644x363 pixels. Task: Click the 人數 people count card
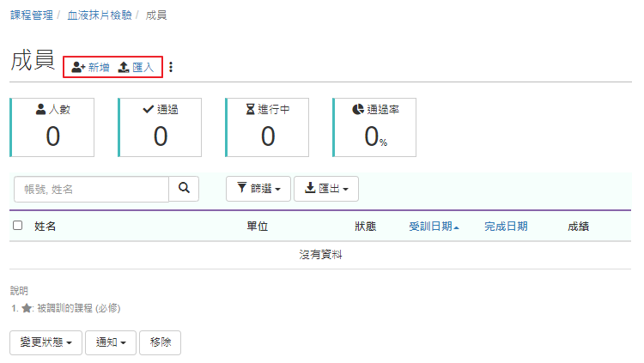[x=52, y=127]
